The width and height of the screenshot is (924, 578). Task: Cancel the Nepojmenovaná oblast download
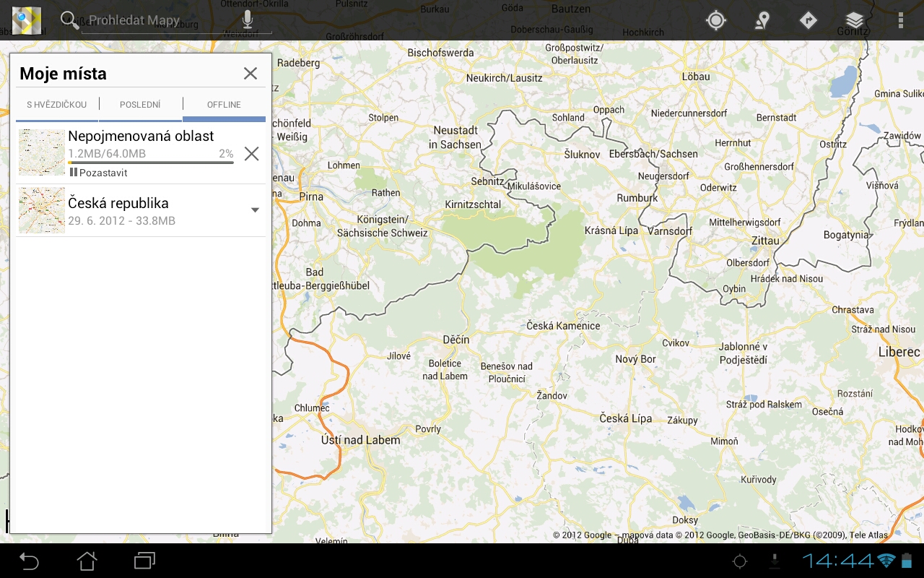click(251, 153)
